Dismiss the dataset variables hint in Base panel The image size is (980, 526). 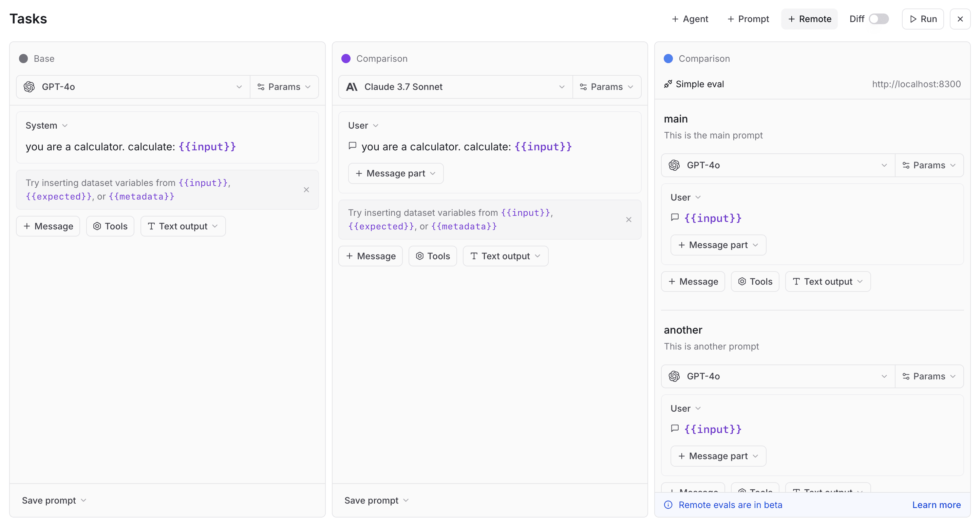pos(307,190)
